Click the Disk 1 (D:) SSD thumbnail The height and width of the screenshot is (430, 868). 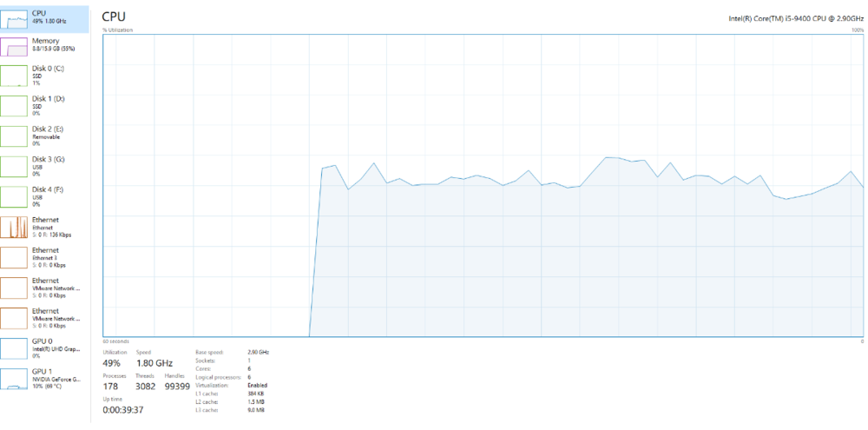15,106
